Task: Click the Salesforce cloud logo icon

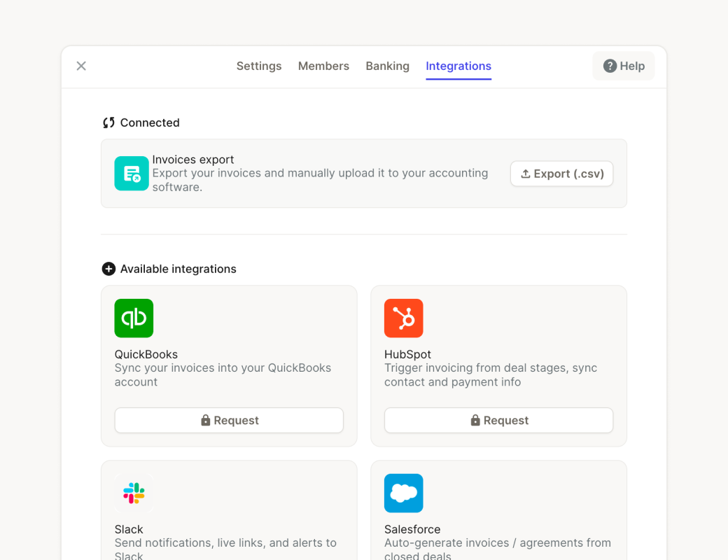Action: point(403,493)
